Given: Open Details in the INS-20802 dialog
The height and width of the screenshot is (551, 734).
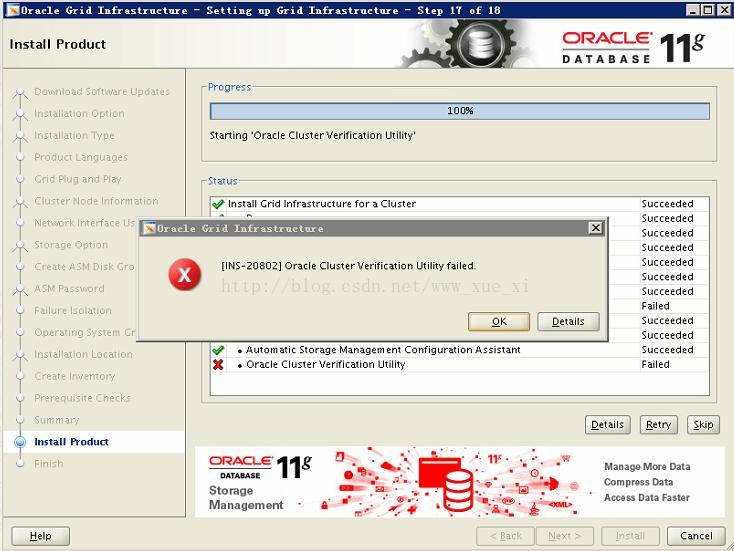Looking at the screenshot, I should tap(568, 322).
